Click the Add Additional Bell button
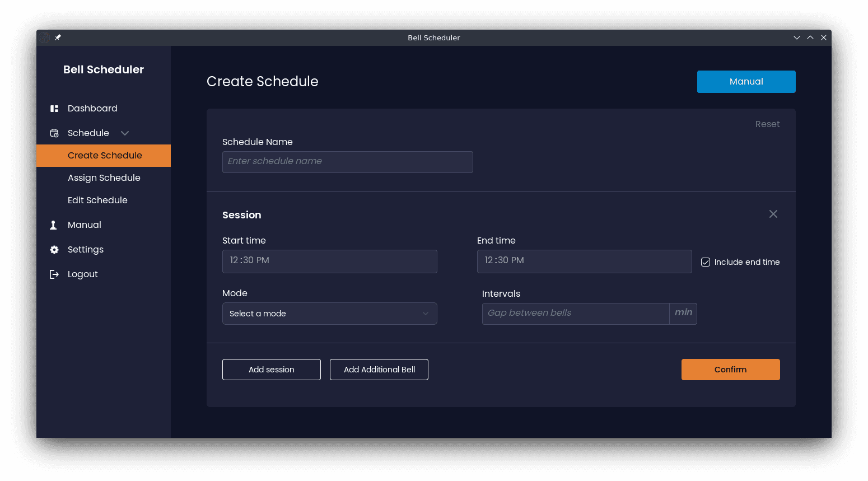 tap(379, 370)
